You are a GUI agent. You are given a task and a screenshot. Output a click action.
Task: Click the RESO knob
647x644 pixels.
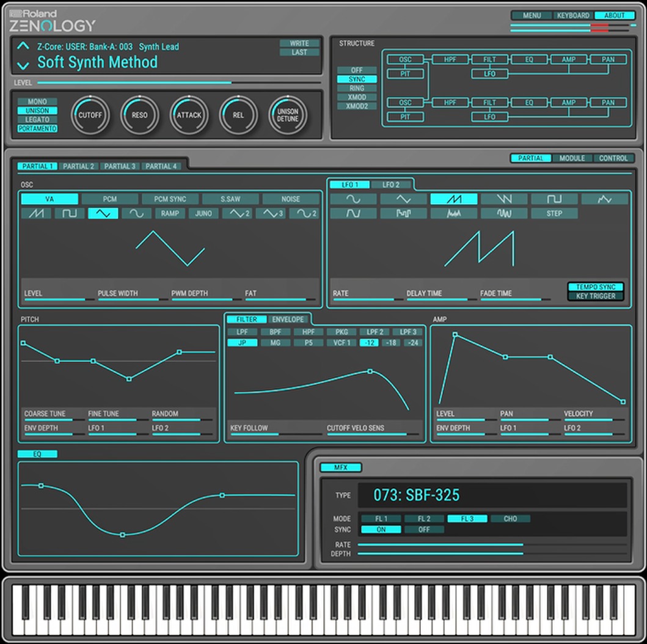click(139, 115)
